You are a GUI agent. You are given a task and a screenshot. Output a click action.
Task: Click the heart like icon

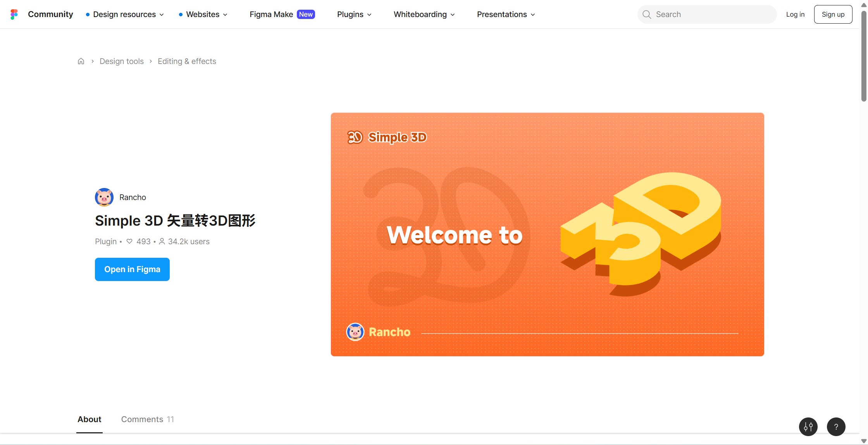tap(129, 241)
